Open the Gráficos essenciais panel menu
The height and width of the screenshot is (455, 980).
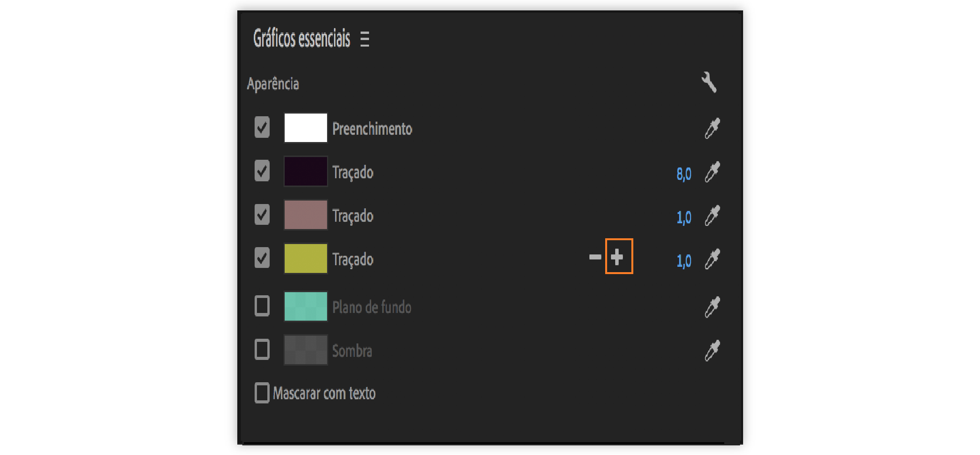click(x=364, y=39)
